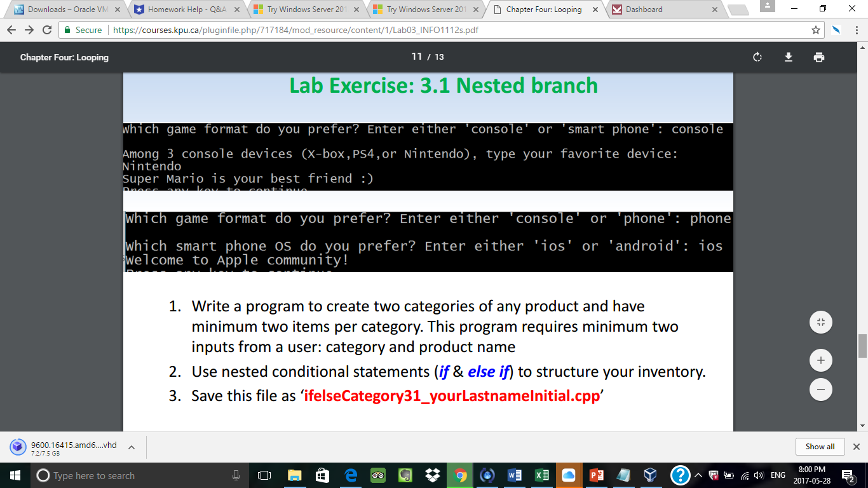Expand options for the downloaded vhd file
Screen dimensions: 868x488
[x=132, y=447]
